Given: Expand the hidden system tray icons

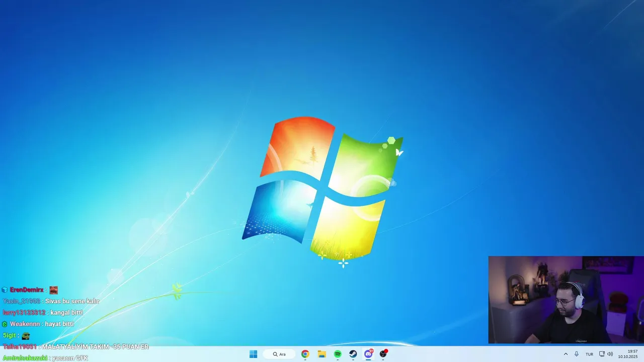Looking at the screenshot, I should click(566, 354).
